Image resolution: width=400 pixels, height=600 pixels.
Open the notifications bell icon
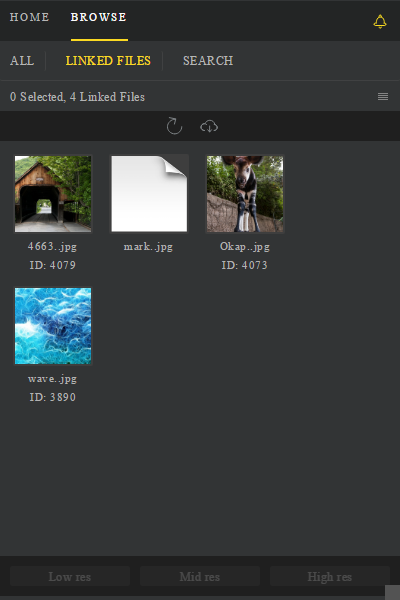tap(380, 21)
